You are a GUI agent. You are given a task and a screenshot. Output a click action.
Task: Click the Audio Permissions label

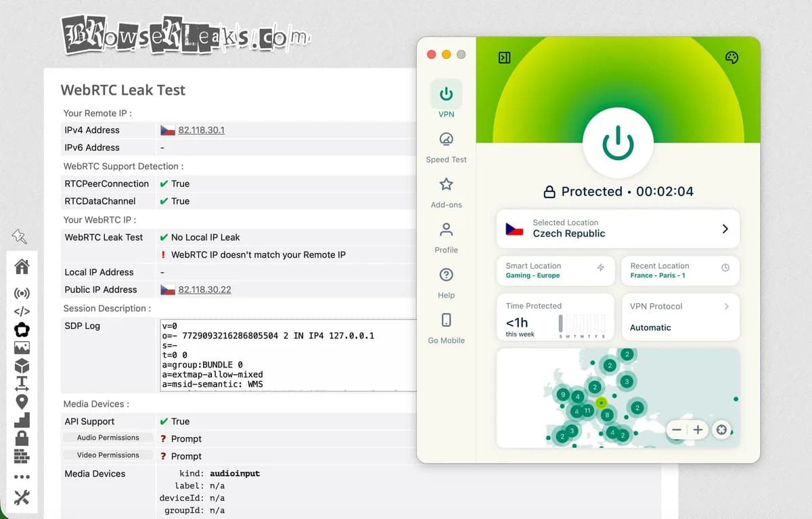(108, 438)
